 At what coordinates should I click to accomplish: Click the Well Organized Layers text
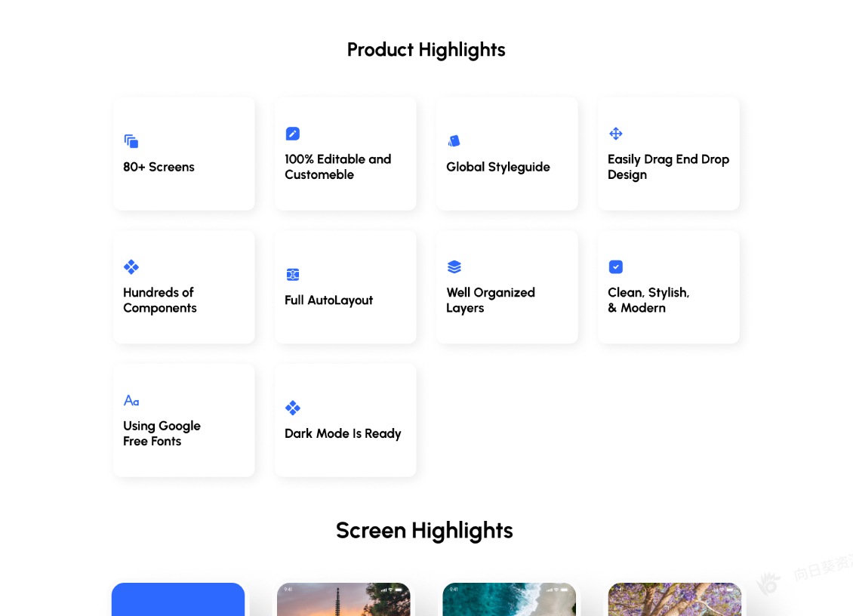coord(491,300)
